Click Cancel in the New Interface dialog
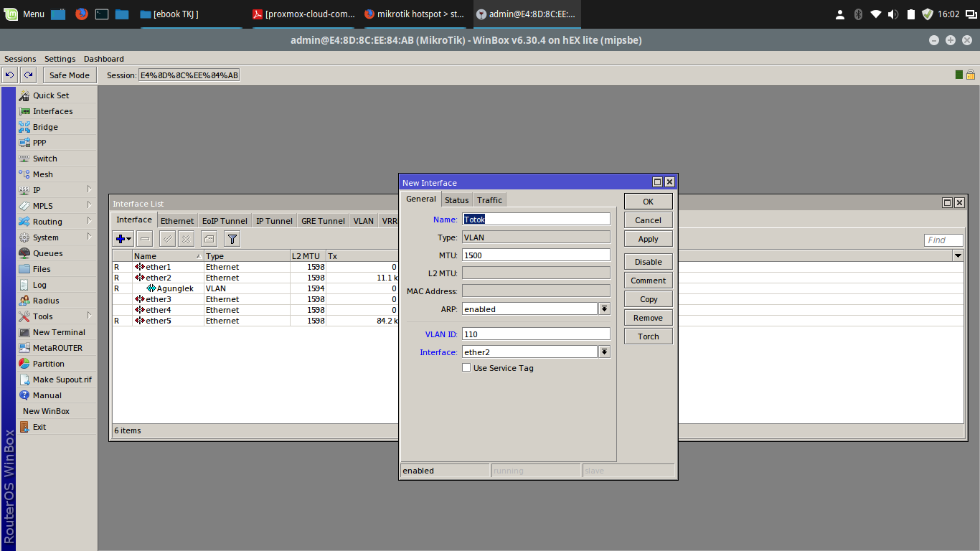Screen dimensions: 980x551 [x=649, y=220]
